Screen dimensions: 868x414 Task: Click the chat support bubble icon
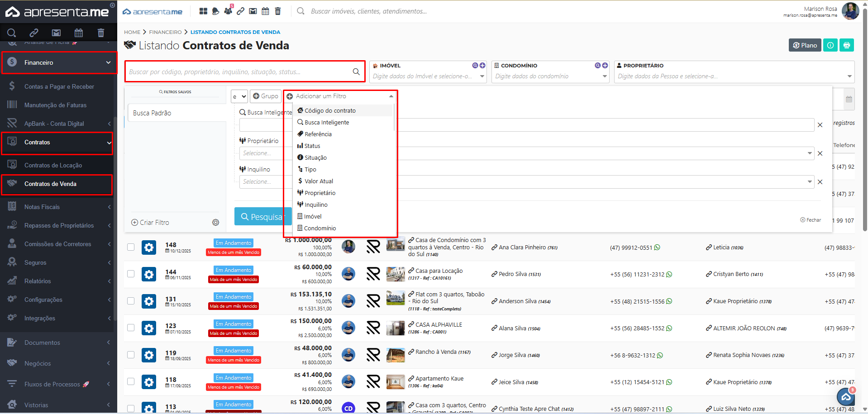845,397
